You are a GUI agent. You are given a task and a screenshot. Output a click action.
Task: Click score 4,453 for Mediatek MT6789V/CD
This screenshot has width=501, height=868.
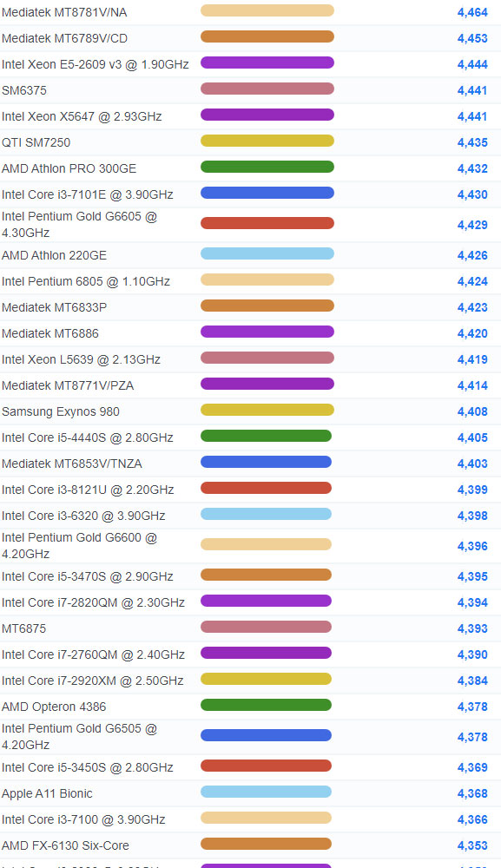(472, 38)
